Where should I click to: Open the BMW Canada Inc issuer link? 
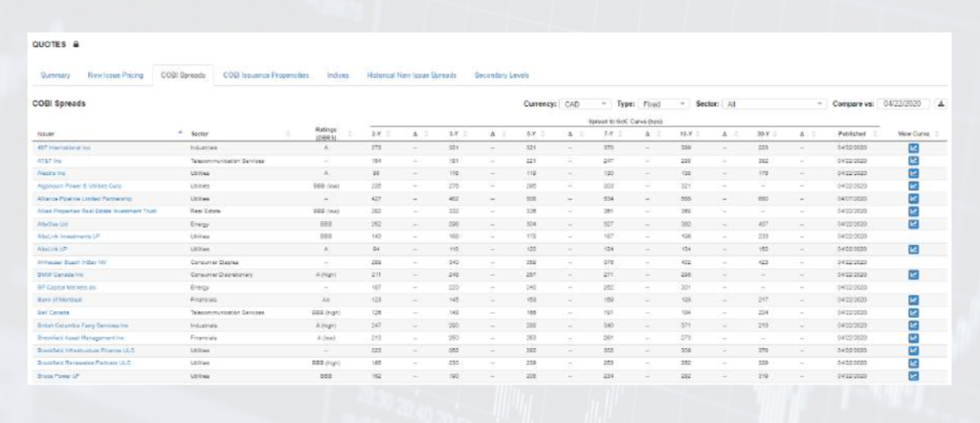(x=58, y=275)
